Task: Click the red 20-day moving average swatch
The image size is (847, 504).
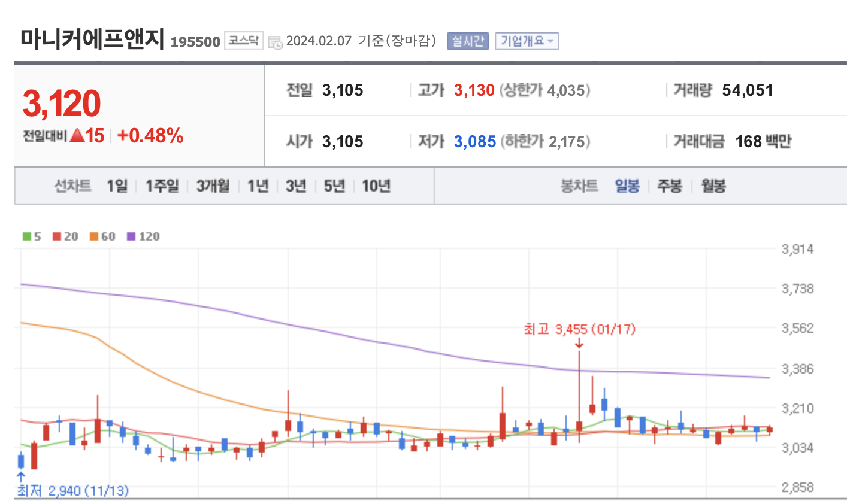Action: tap(57, 236)
